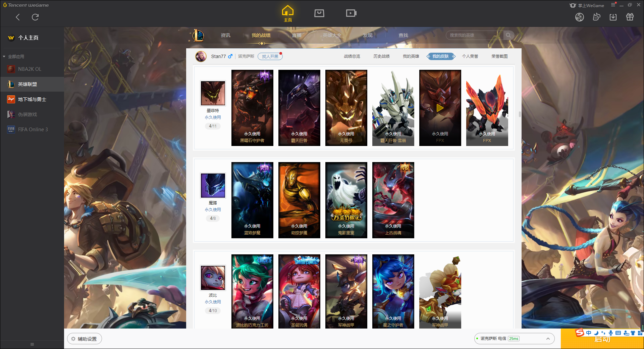Image resolution: width=644 pixels, height=349 pixels.
Task: Focus the 搜索我的英雄 search field
Action: click(475, 35)
